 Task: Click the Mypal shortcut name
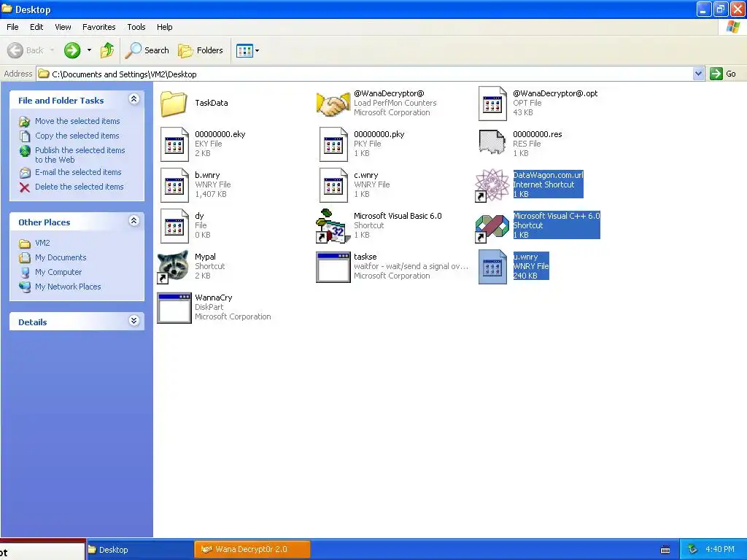click(205, 257)
